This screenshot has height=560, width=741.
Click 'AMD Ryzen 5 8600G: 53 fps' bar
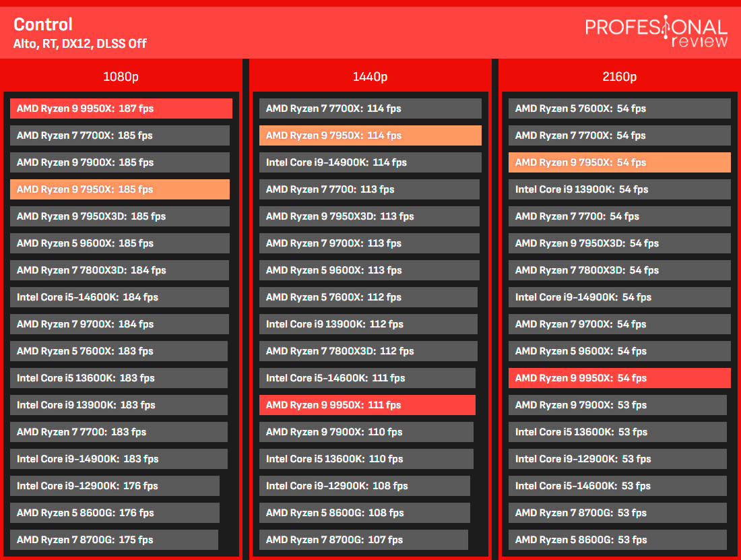click(x=618, y=539)
